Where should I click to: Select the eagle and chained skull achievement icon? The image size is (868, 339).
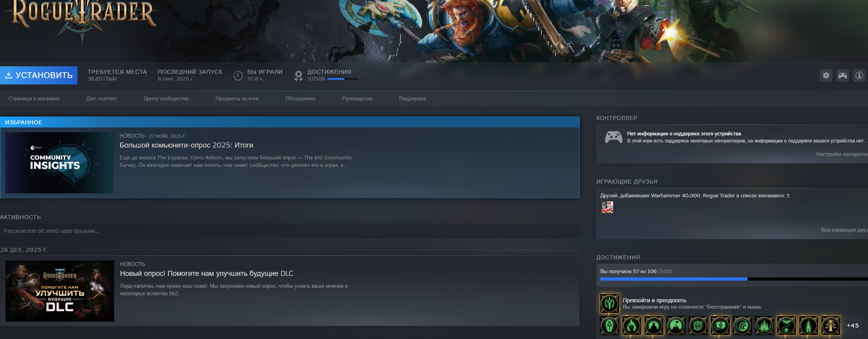[x=786, y=326]
